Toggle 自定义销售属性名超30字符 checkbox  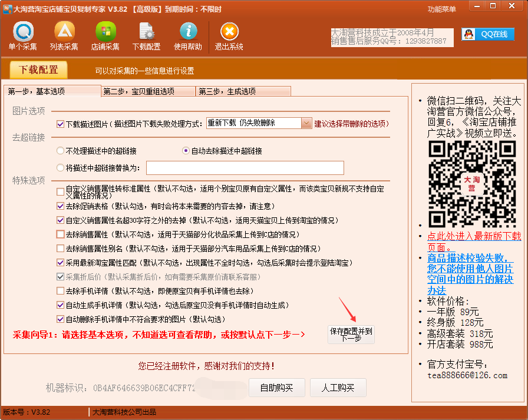(60, 220)
